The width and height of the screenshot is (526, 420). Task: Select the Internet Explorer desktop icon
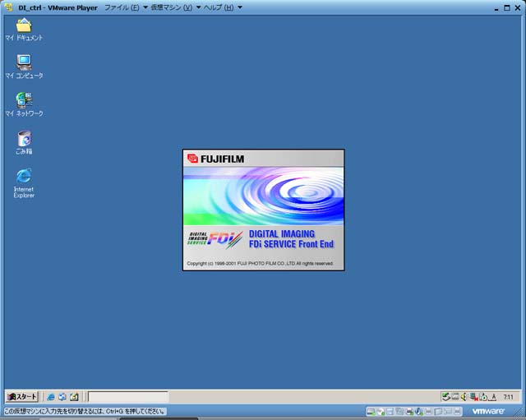[24, 182]
